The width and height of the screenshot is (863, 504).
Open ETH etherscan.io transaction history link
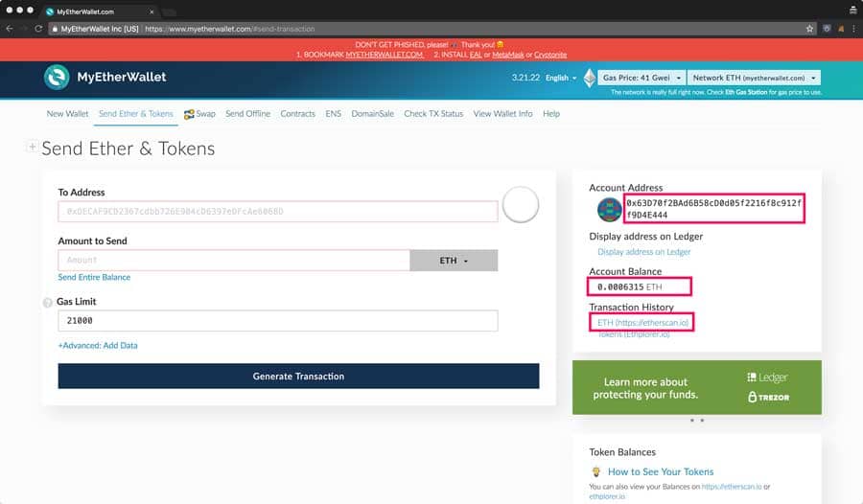click(x=642, y=323)
